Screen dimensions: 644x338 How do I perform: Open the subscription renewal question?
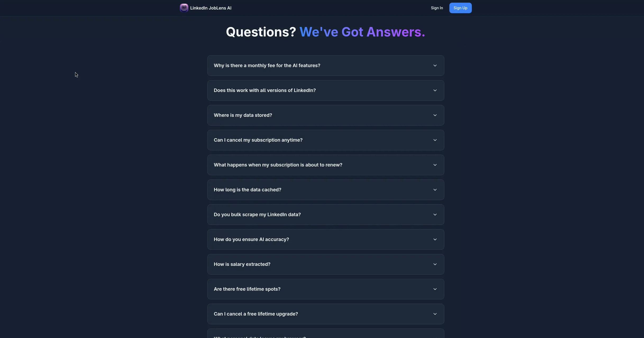[278, 165]
